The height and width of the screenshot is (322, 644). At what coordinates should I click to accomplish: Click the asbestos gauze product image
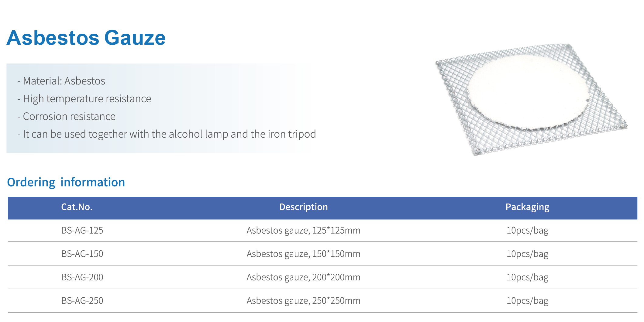(531, 99)
